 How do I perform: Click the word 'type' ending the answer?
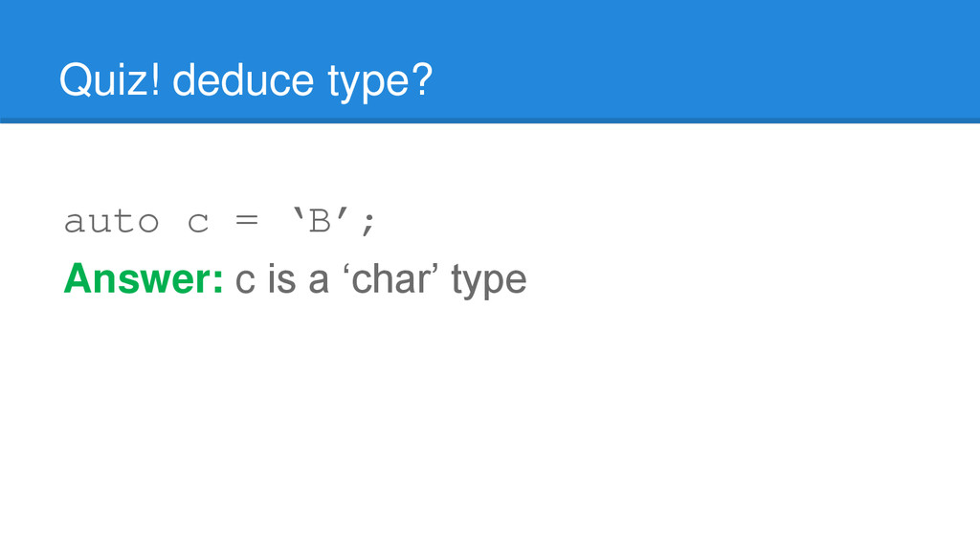[488, 281]
